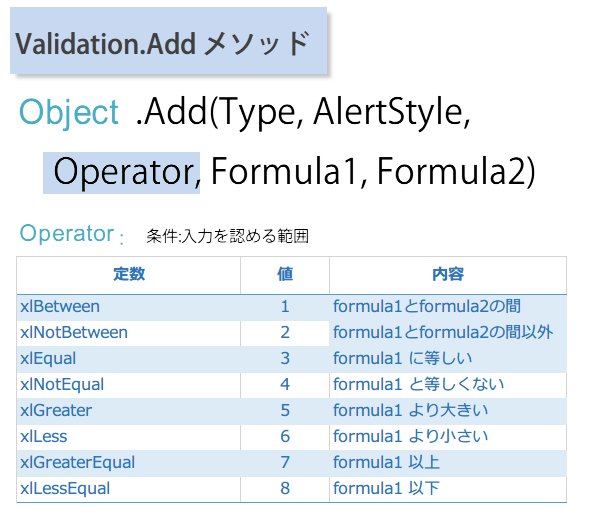Select the xlLess constant cell
Image resolution: width=600 pixels, height=521 pixels.
point(43,436)
